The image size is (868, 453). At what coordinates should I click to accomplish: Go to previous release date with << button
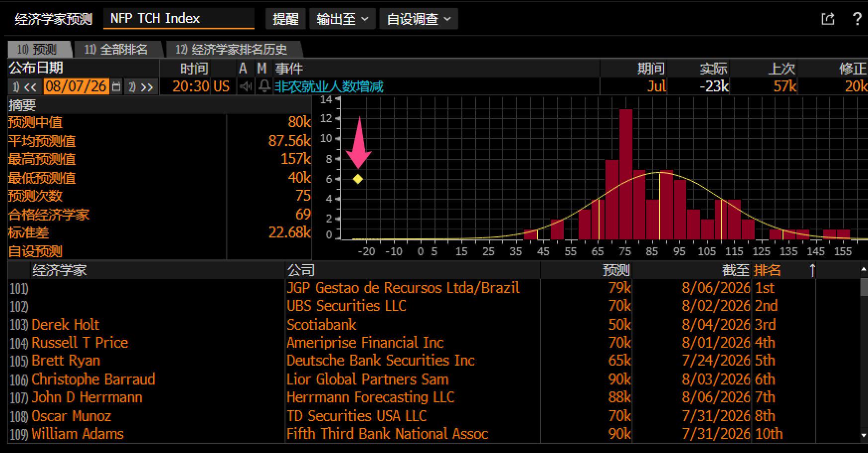(x=25, y=87)
